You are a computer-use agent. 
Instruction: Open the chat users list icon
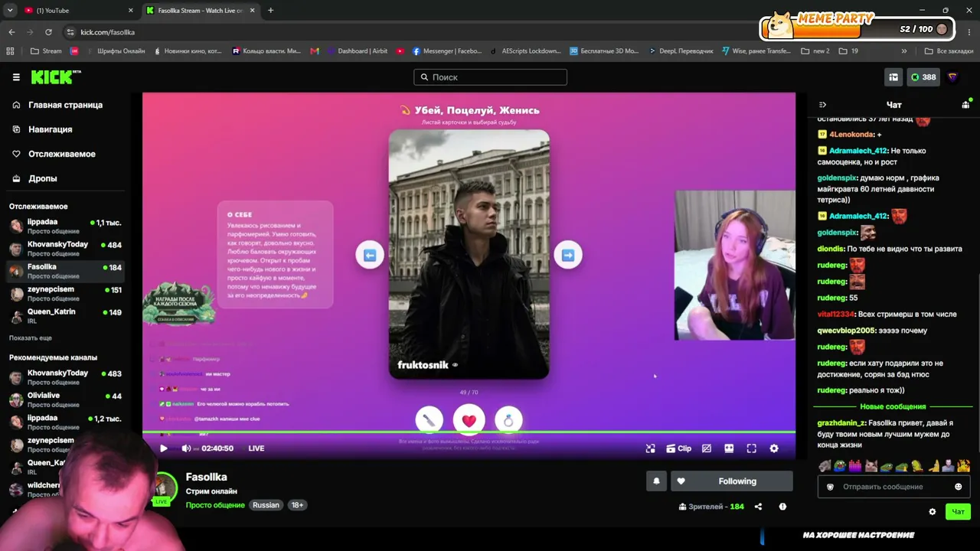point(965,105)
